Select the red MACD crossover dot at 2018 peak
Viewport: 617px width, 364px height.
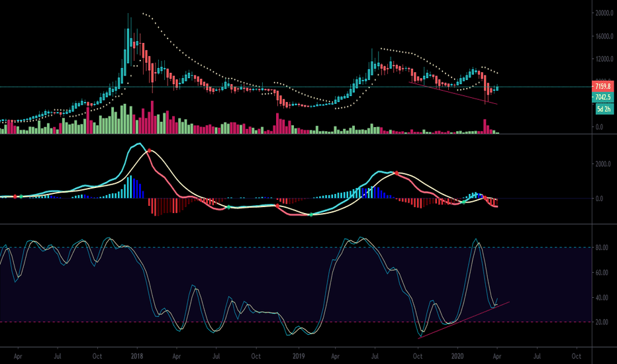149,151
